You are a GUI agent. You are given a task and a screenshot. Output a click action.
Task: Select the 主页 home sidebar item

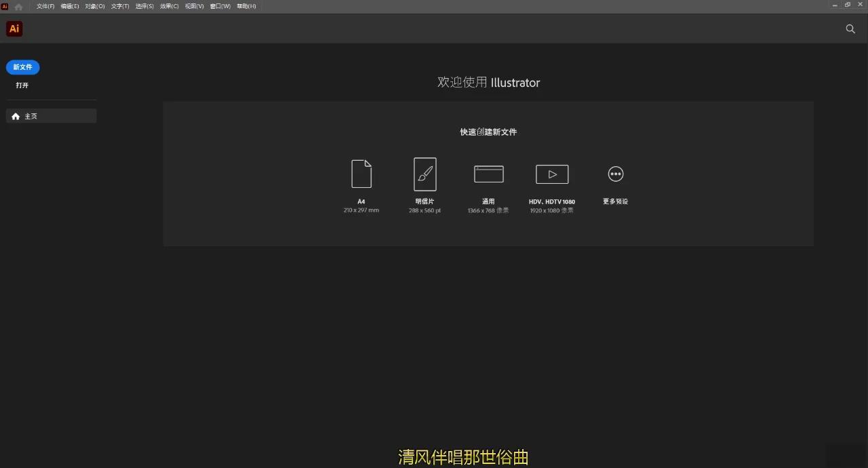pyautogui.click(x=52, y=116)
